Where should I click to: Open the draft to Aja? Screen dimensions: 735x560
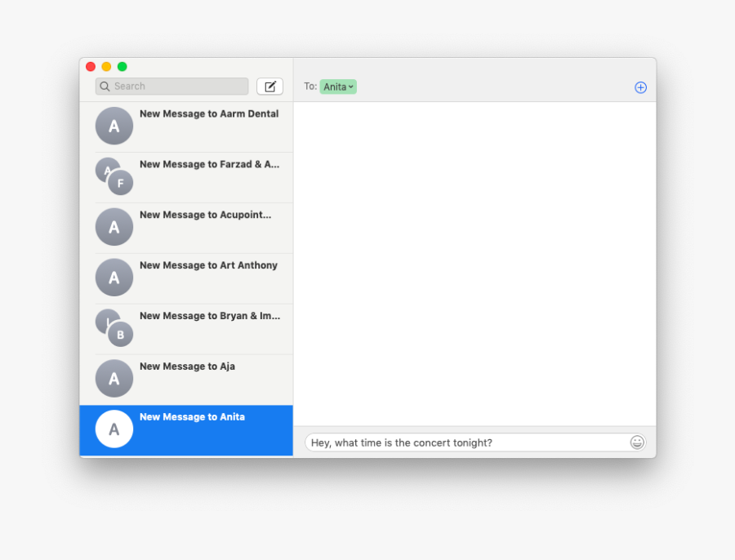pos(204,378)
